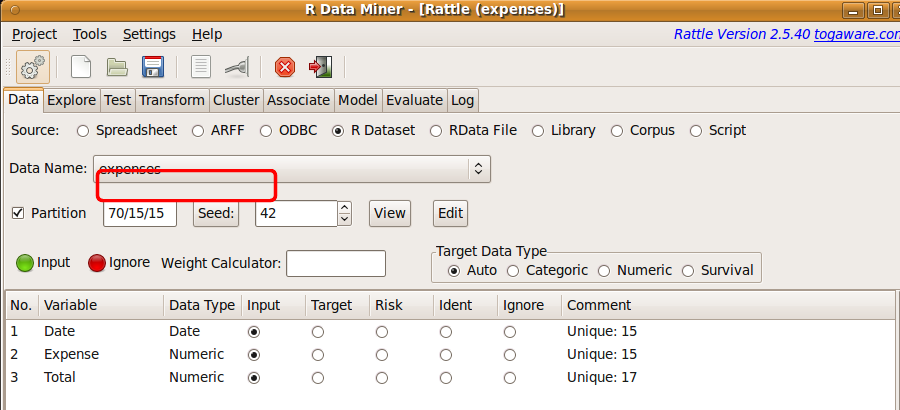Image resolution: width=900 pixels, height=410 pixels.
Task: Select Library source option
Action: (538, 131)
